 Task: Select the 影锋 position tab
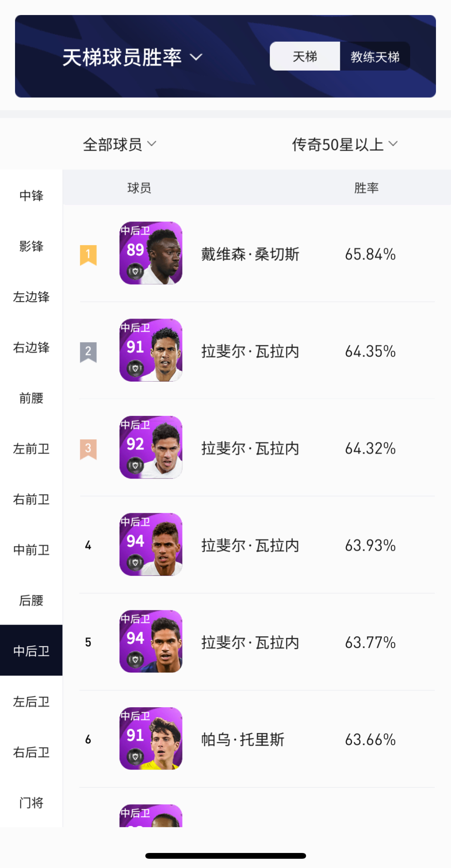coord(31,246)
